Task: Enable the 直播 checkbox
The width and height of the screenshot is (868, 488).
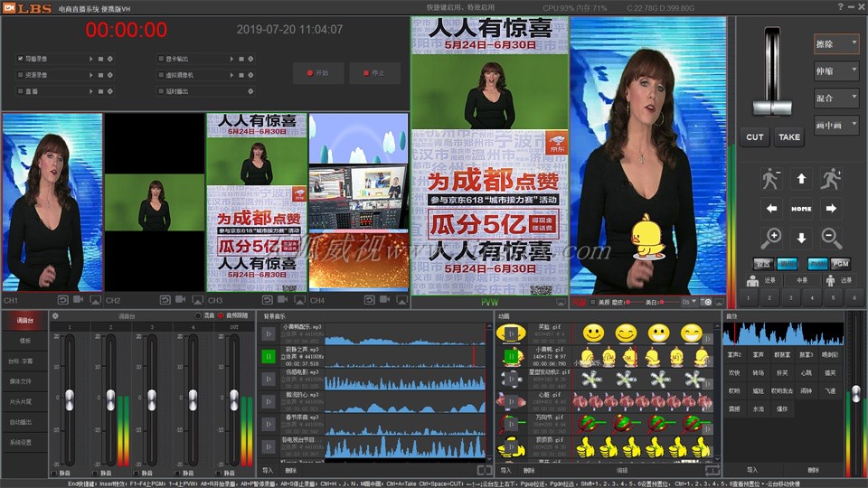Action: (x=21, y=91)
